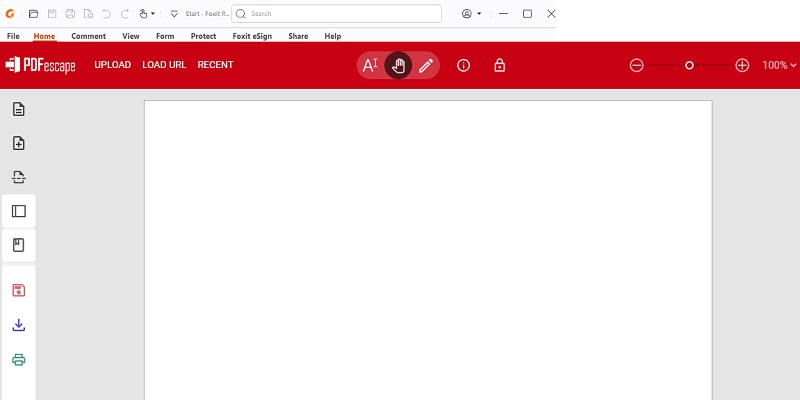The image size is (800, 400).
Task: Click the document page icon in sidebar
Action: click(19, 109)
